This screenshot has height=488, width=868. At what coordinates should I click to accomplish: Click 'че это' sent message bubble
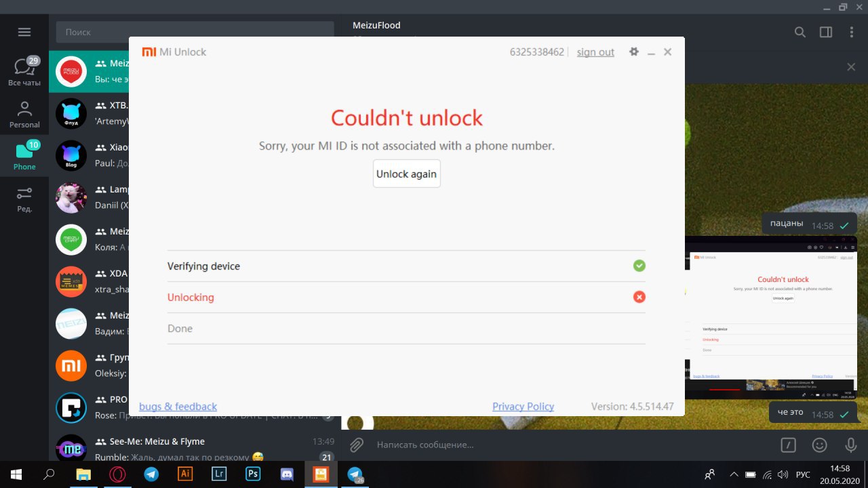(x=813, y=412)
